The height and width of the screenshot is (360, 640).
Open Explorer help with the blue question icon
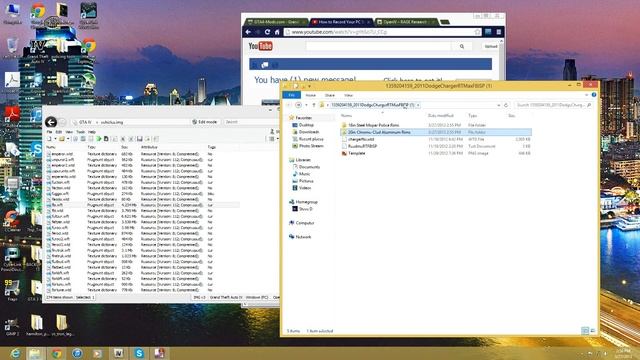click(594, 95)
